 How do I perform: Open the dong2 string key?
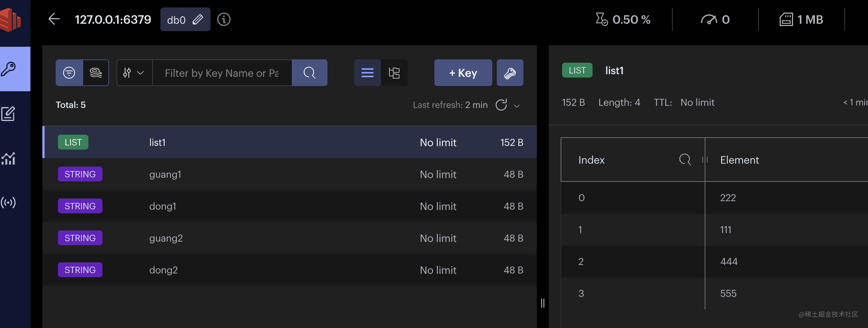(x=163, y=270)
